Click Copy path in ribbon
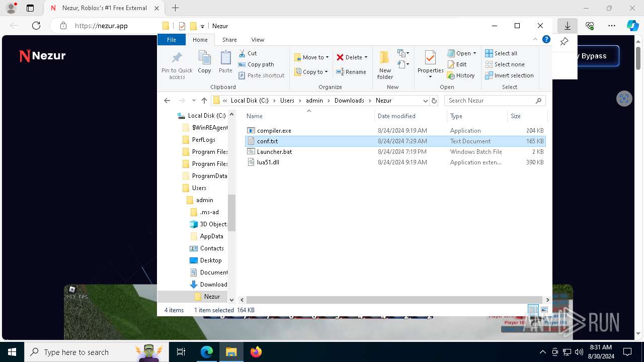The image size is (644, 362). [256, 64]
